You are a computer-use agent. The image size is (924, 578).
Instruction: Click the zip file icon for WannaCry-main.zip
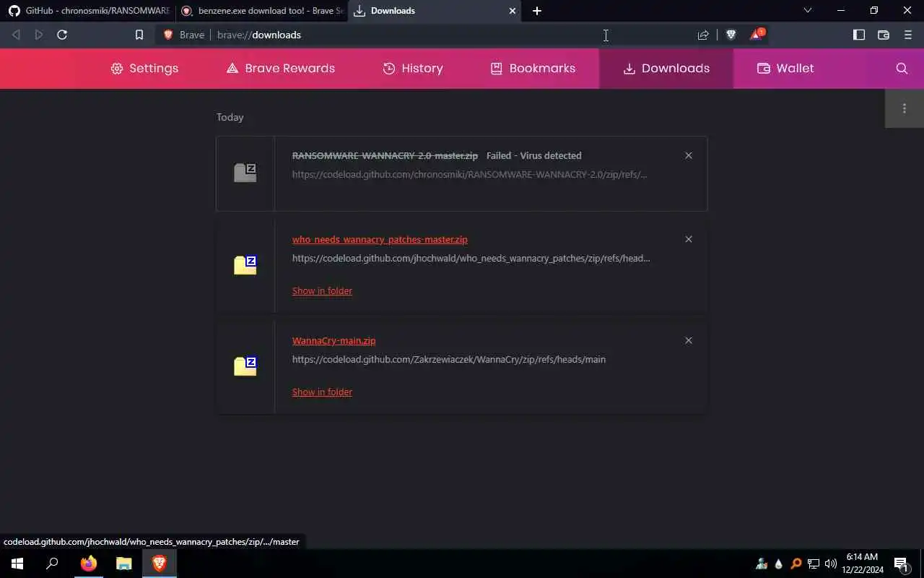click(x=245, y=366)
